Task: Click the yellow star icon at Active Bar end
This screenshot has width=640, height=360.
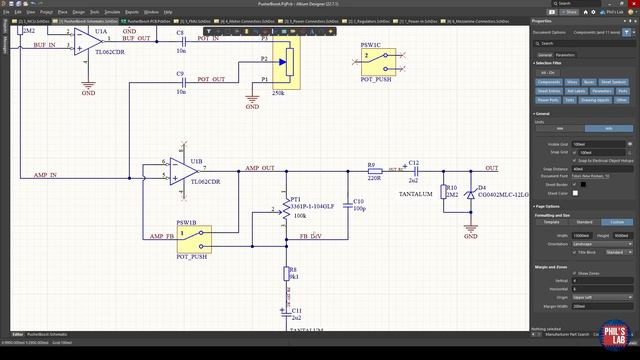Action: pyautogui.click(x=331, y=31)
